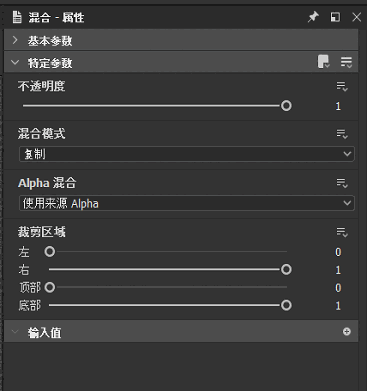Click the 混合模式 label
This screenshot has width=367, height=391.
click(41, 134)
